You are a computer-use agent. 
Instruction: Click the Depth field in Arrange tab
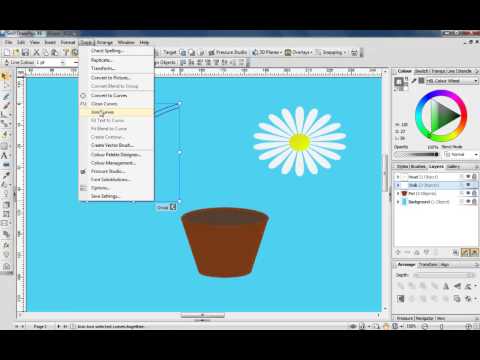pyautogui.click(x=443, y=275)
